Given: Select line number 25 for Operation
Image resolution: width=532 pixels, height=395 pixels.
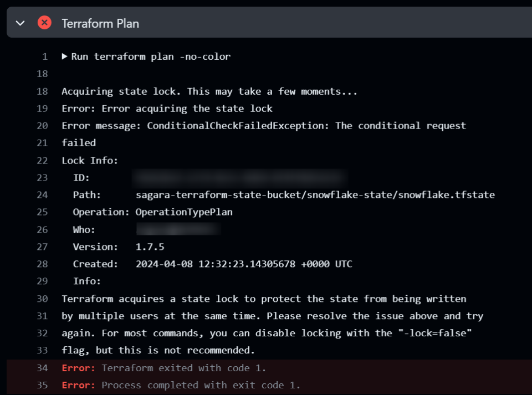Looking at the screenshot, I should pos(42,212).
